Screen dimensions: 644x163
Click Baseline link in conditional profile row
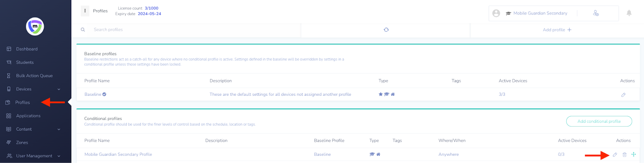322,155
